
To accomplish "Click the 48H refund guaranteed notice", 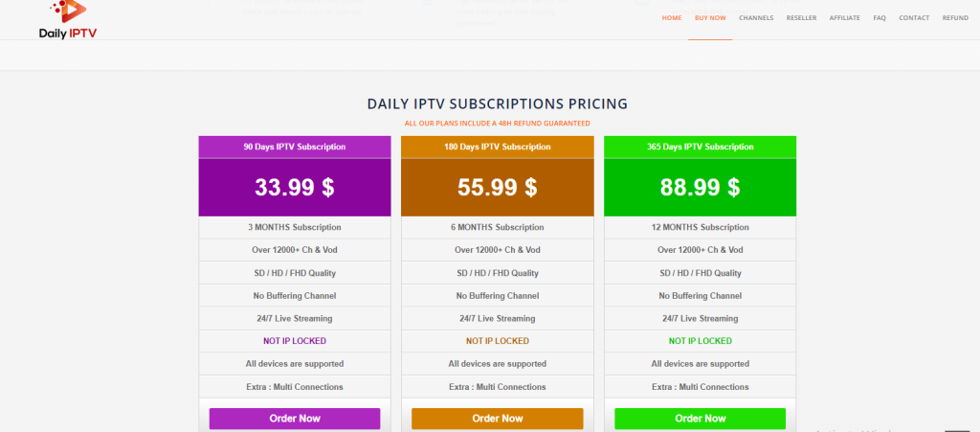I will pyautogui.click(x=497, y=124).
